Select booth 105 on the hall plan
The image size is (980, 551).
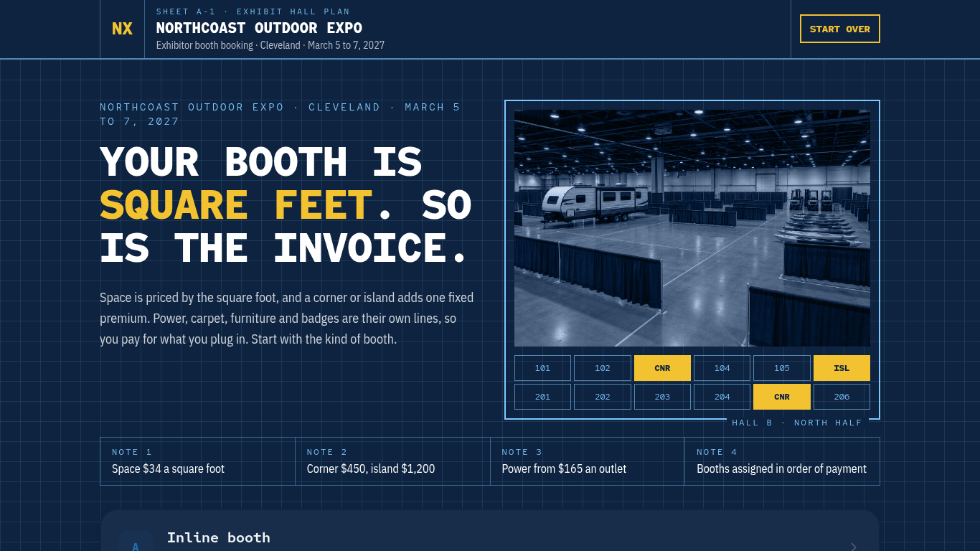(782, 368)
